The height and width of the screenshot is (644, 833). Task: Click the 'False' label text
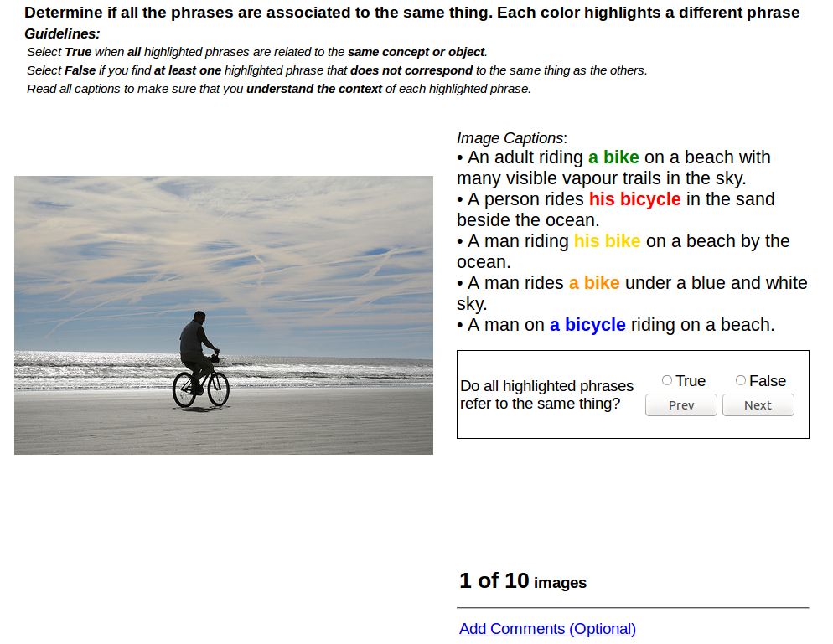[768, 381]
